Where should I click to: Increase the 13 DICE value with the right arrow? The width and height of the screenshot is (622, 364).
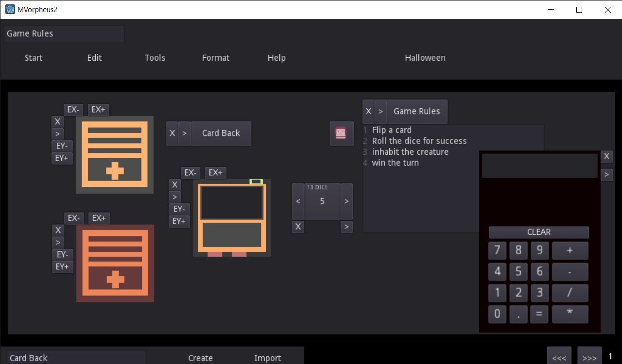(346, 201)
